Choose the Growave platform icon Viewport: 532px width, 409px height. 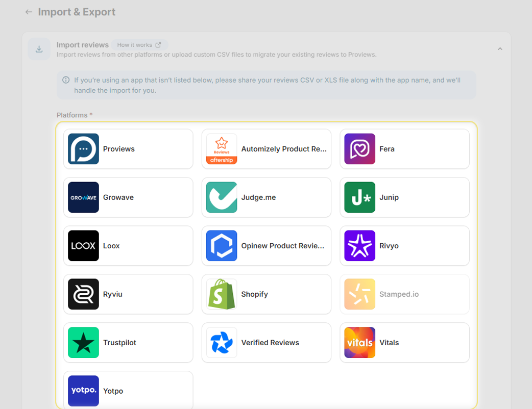tap(83, 197)
